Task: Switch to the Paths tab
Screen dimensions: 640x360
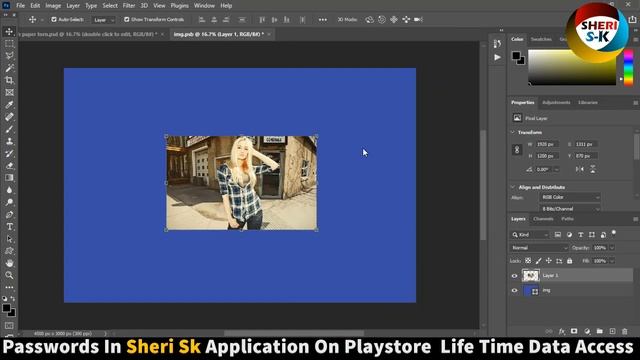Action: (567, 219)
